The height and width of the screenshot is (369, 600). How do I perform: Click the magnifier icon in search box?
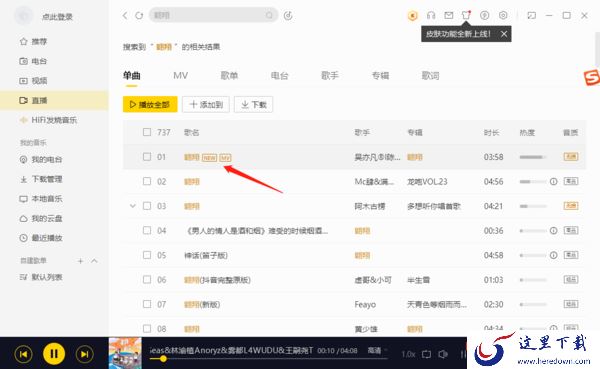click(269, 15)
